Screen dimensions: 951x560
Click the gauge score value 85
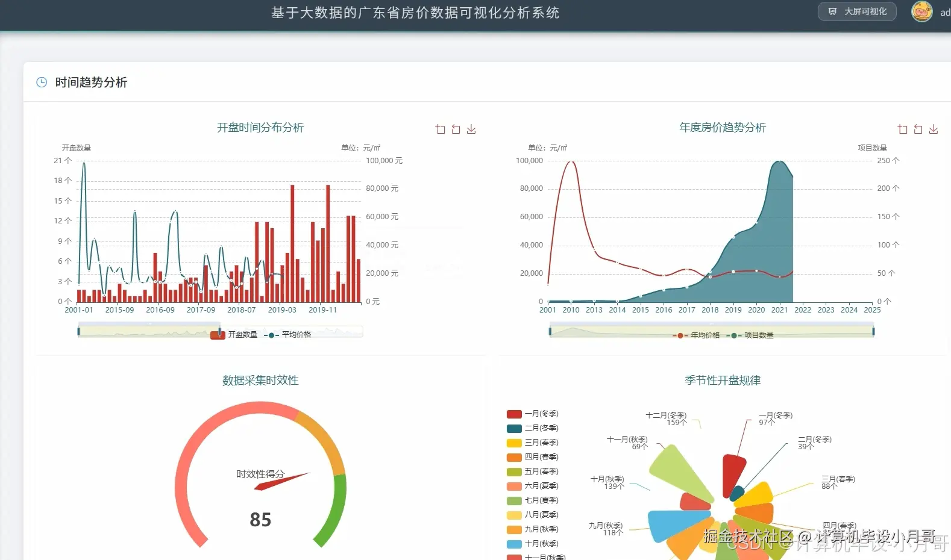click(260, 520)
